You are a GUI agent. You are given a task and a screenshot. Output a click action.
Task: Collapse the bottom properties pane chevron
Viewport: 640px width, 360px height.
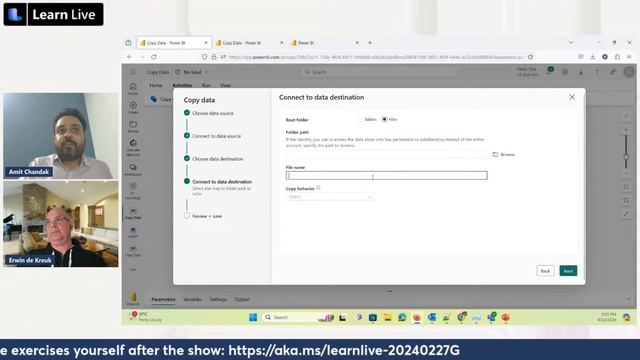pyautogui.click(x=629, y=299)
